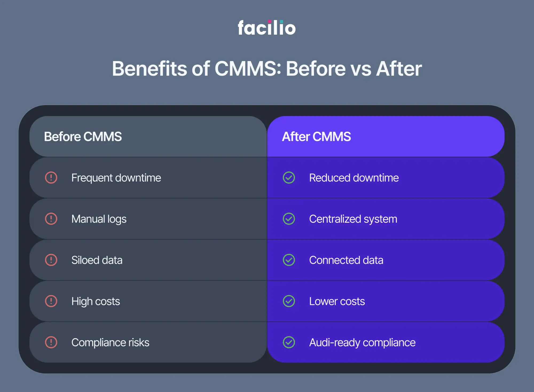Click the Centralized system label
The height and width of the screenshot is (392, 534).
(353, 219)
